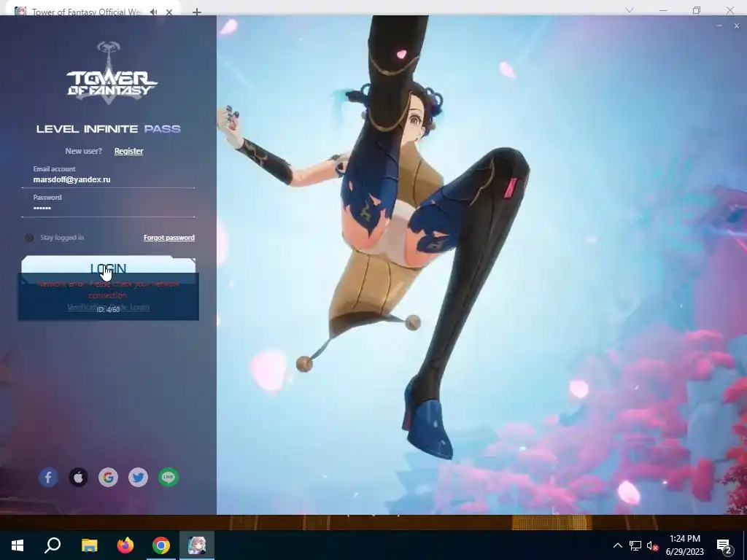Sign in with the LINE icon
Image resolution: width=747 pixels, height=560 pixels.
pos(169,477)
